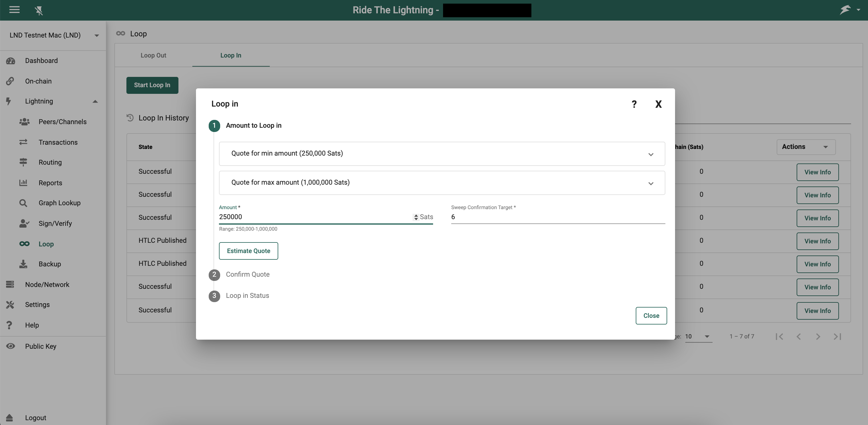Click the Estimate Quote button
The height and width of the screenshot is (425, 868).
(x=249, y=251)
